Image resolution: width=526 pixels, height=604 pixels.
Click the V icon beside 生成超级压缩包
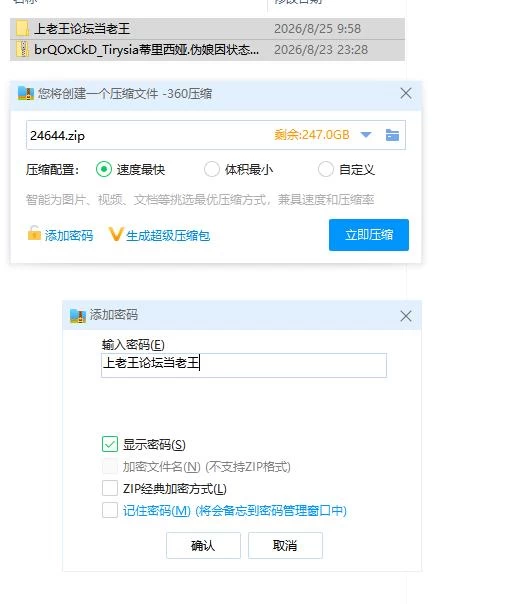(116, 234)
